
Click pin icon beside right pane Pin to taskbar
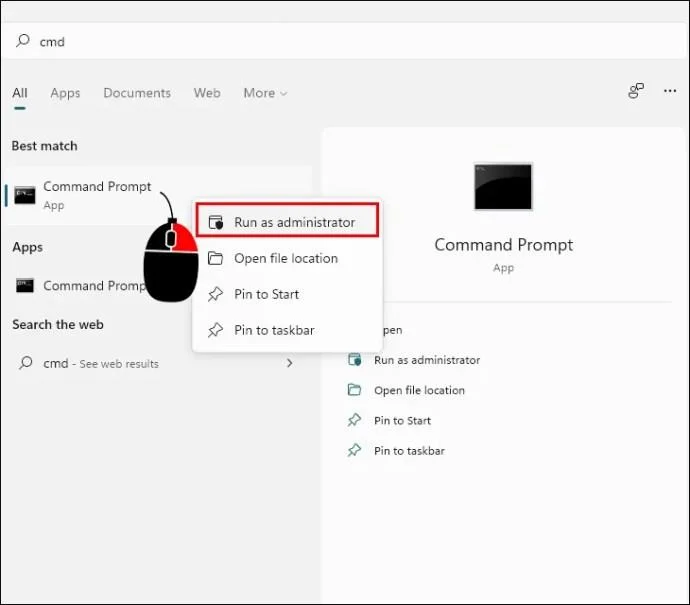(x=354, y=450)
